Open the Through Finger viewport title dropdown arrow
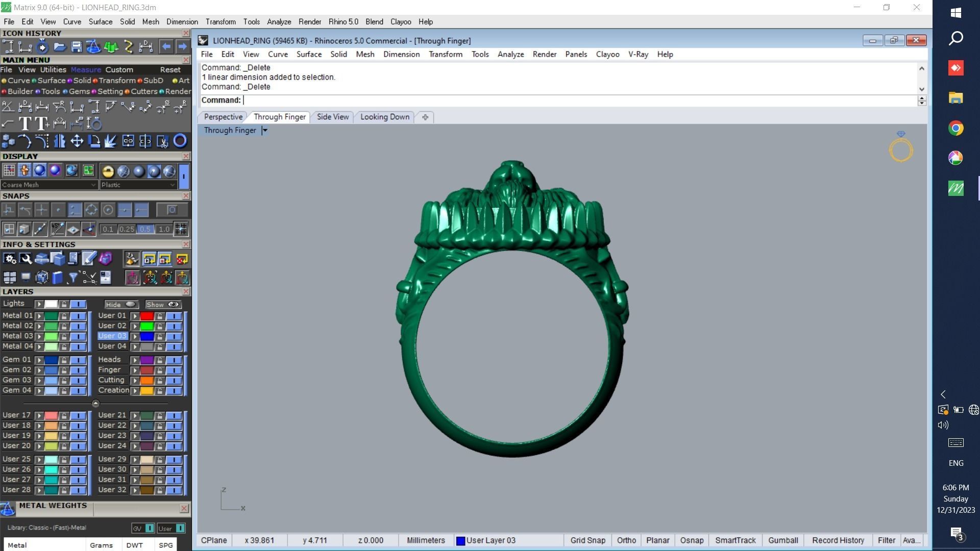The height and width of the screenshot is (551, 980). coord(264,131)
